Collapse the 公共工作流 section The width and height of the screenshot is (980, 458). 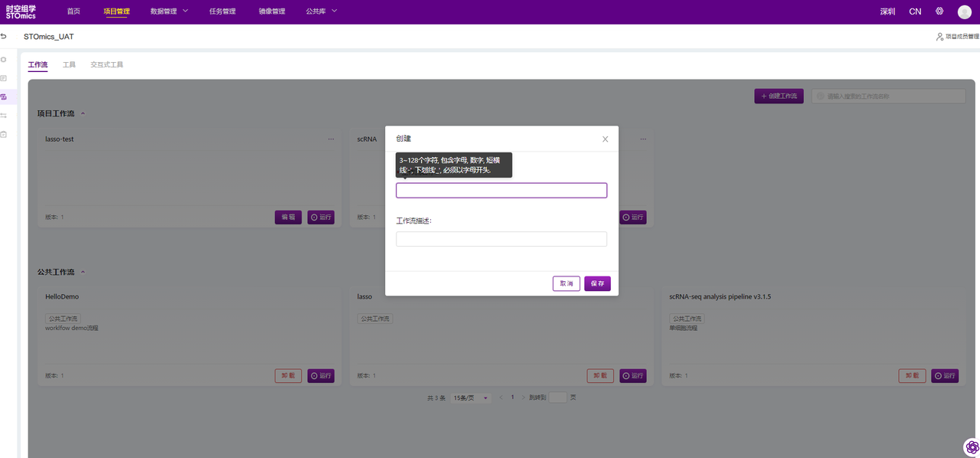(83, 272)
